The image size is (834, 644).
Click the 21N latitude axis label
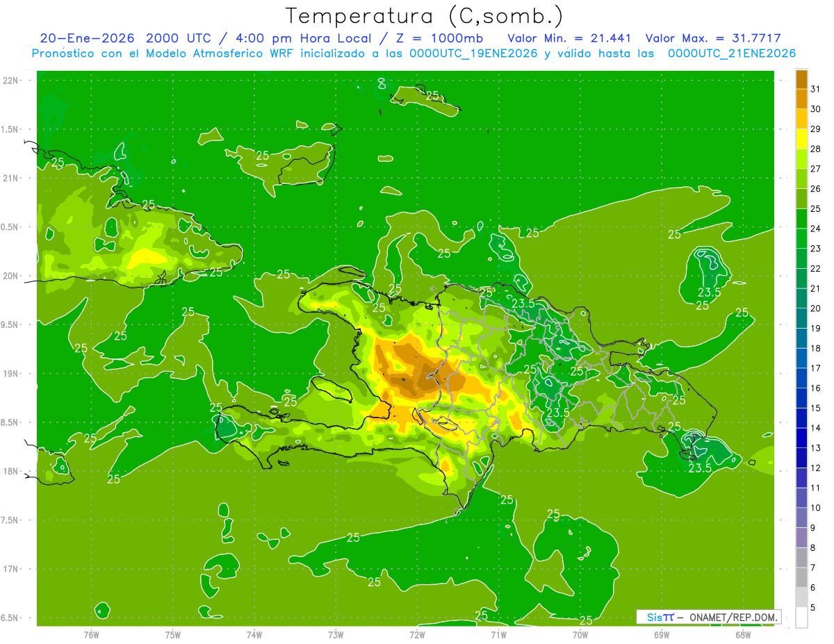tap(12, 178)
